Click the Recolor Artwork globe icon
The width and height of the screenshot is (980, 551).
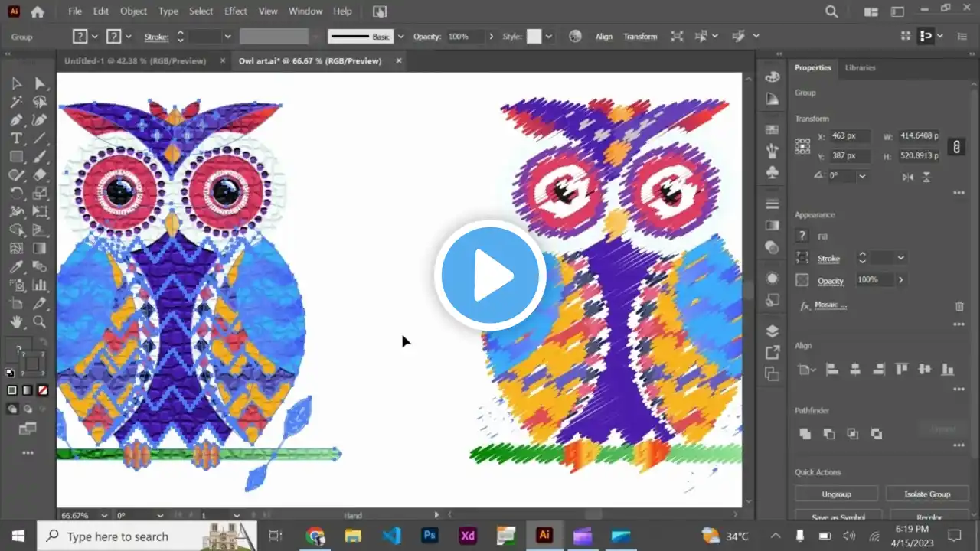pyautogui.click(x=576, y=36)
